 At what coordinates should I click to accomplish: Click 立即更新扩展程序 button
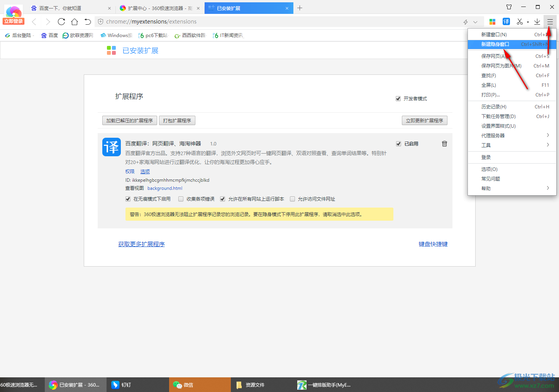click(x=424, y=120)
